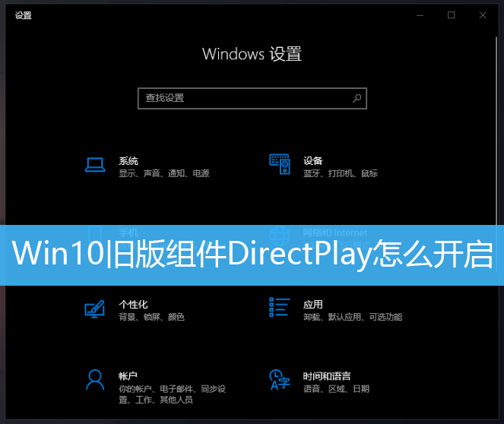This screenshot has width=504, height=424.
Task: Click the 查找设置 search field
Action: (252, 98)
